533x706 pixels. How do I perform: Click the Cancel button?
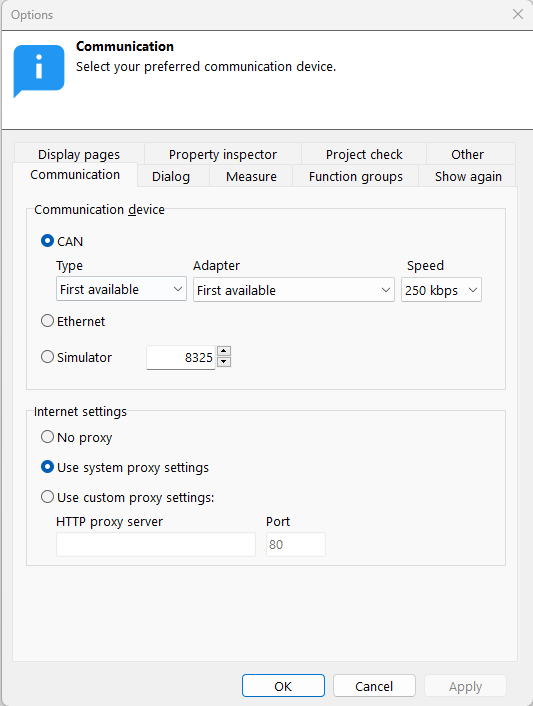[x=374, y=686]
